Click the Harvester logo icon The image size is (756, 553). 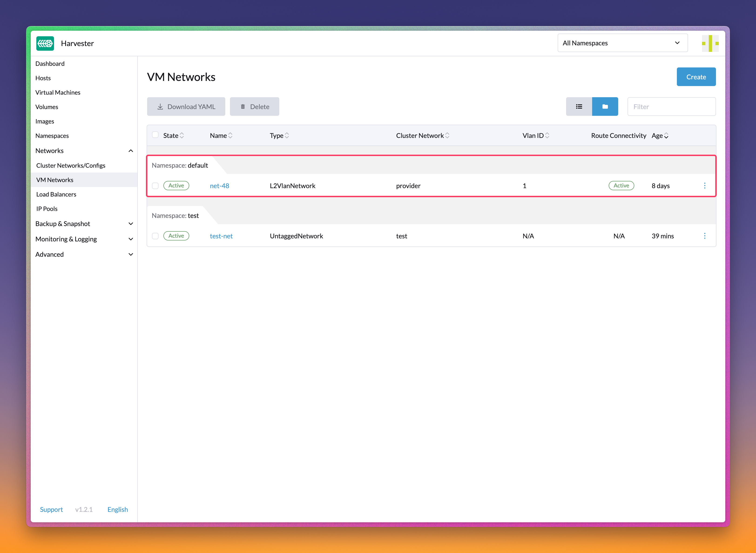[x=45, y=43]
